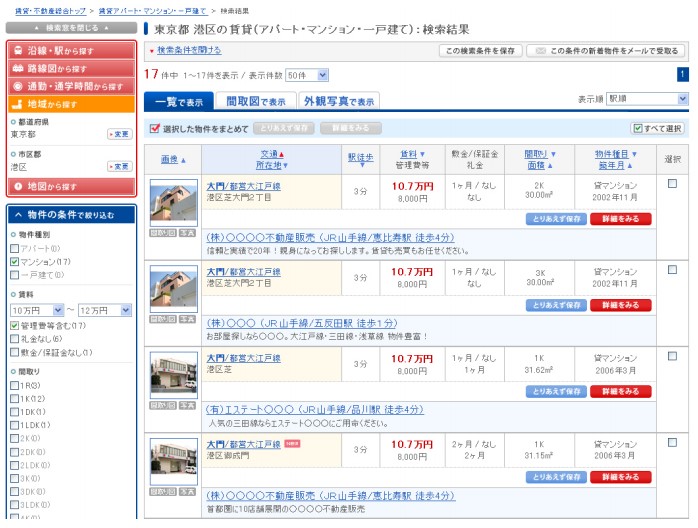Open 賃貸・不動産総合トップ breadcrumb link

(50, 11)
